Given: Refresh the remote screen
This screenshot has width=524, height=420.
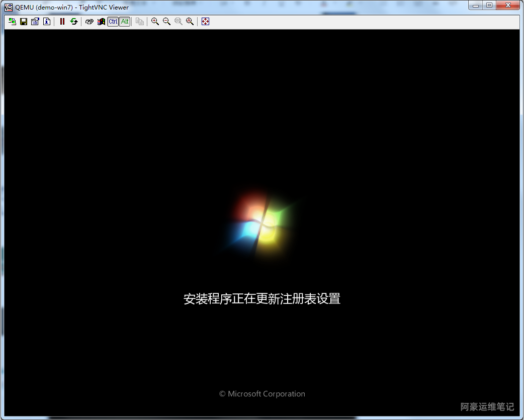Looking at the screenshot, I should [x=74, y=22].
